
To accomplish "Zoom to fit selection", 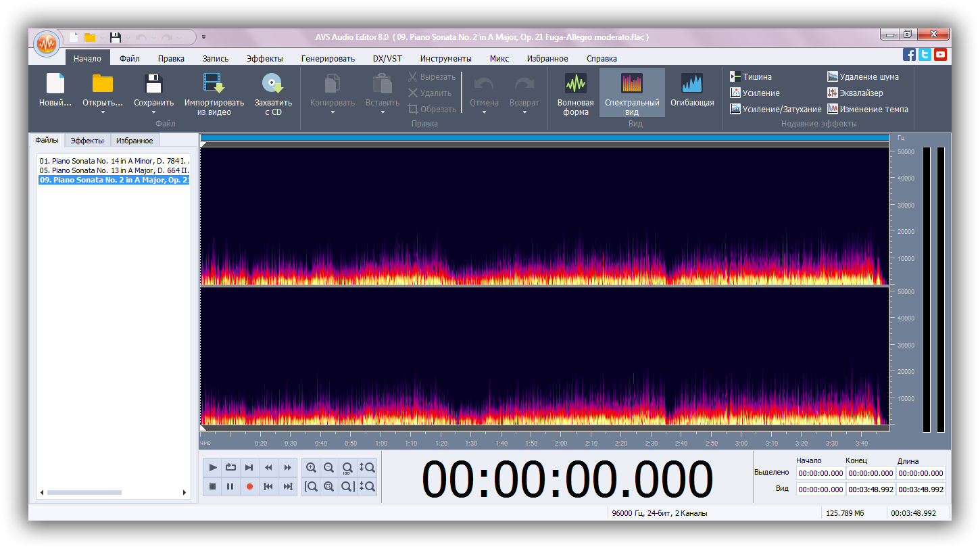I will click(x=329, y=486).
